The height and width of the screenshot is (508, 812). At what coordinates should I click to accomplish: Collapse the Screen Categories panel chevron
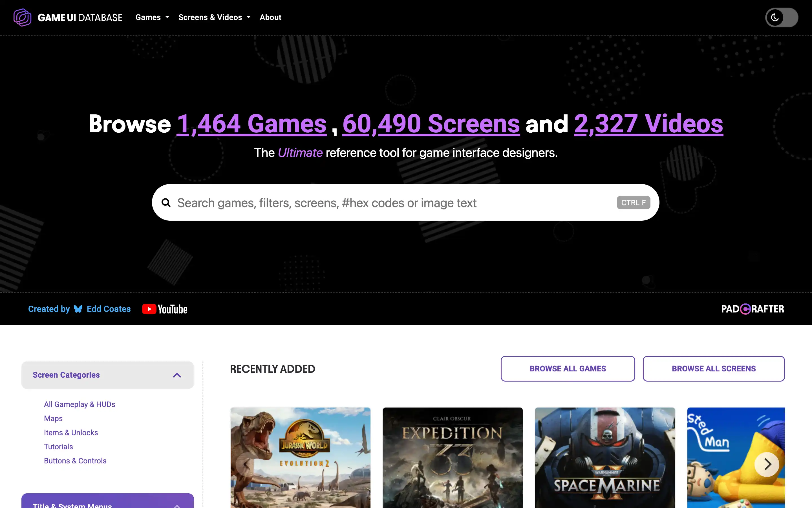pos(177,375)
